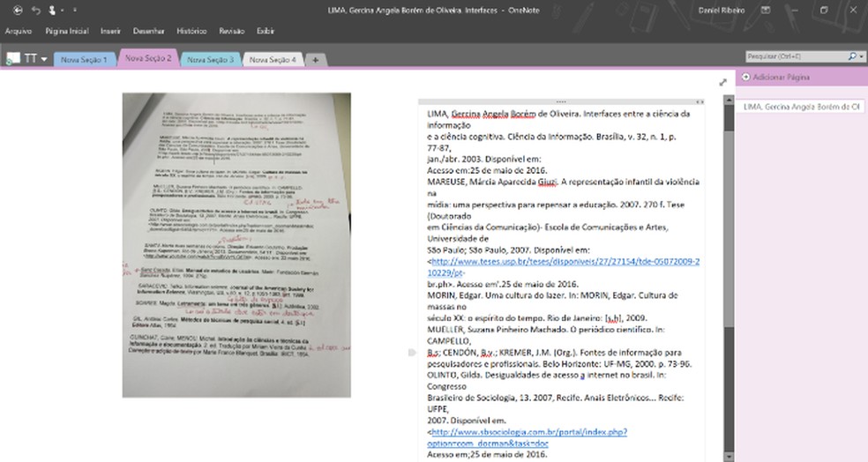Open the Touch/Mouse mode dropdown arrow
Screen dimensions: 868x462
(x=62, y=11)
